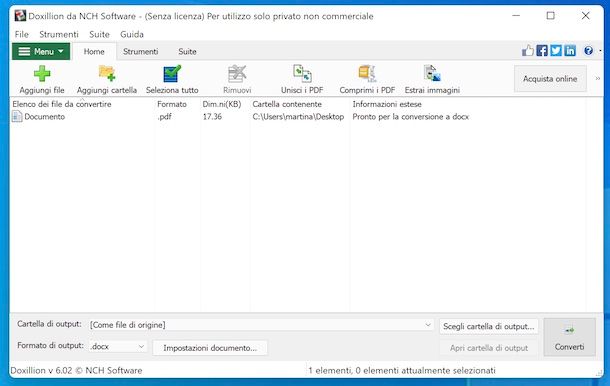Open the File menu
610x386 pixels.
[x=21, y=34]
